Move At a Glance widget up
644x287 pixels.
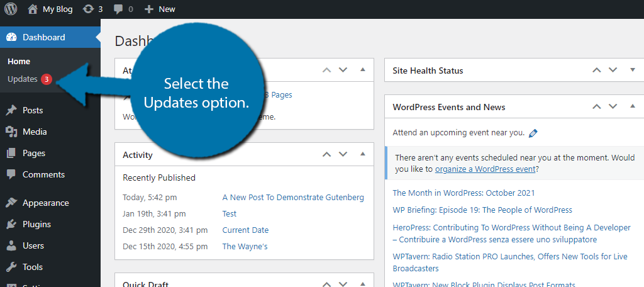(326, 70)
